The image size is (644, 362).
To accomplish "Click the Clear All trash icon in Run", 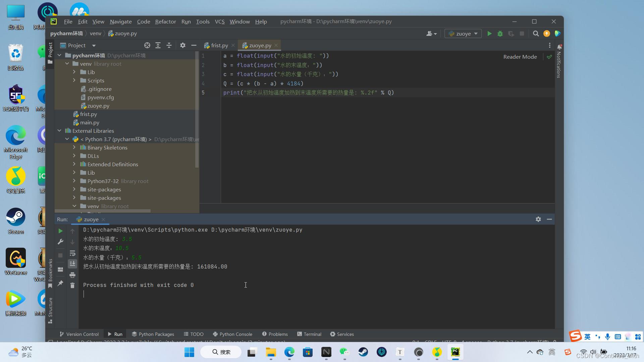I will [72, 285].
